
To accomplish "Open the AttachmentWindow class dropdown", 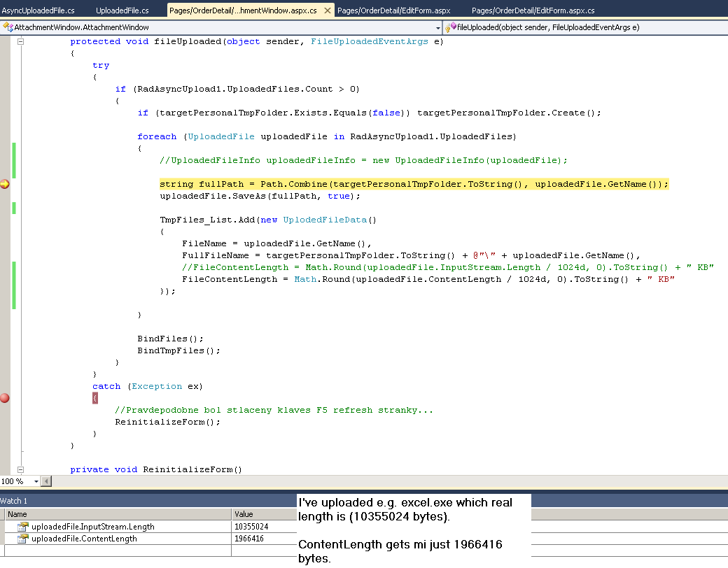I will pyautogui.click(x=437, y=27).
